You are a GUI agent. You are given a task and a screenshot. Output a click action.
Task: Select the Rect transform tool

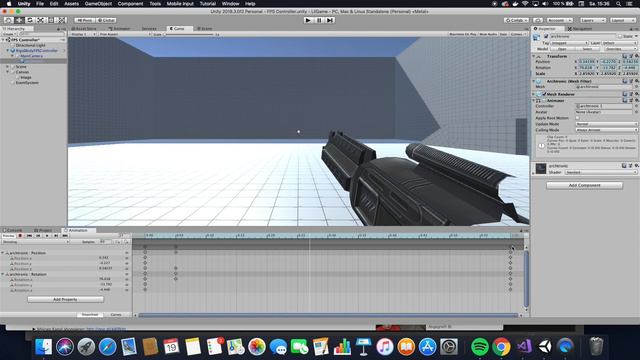point(51,20)
